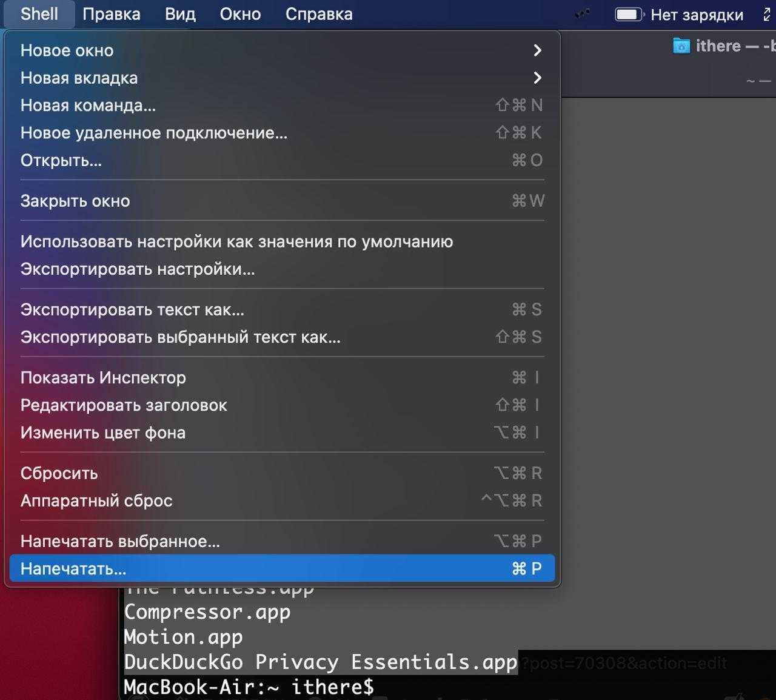Open the Правка menu
This screenshot has height=700, width=776.
[x=112, y=14]
